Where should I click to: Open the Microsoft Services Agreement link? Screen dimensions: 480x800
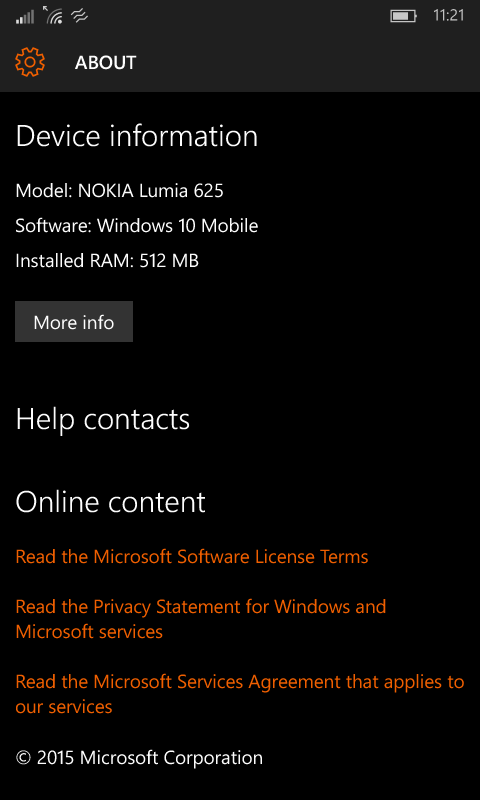tap(240, 694)
